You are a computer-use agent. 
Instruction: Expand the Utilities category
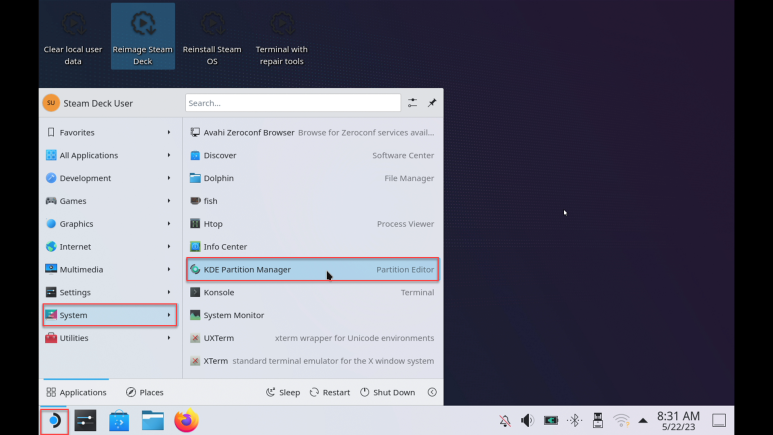click(109, 338)
